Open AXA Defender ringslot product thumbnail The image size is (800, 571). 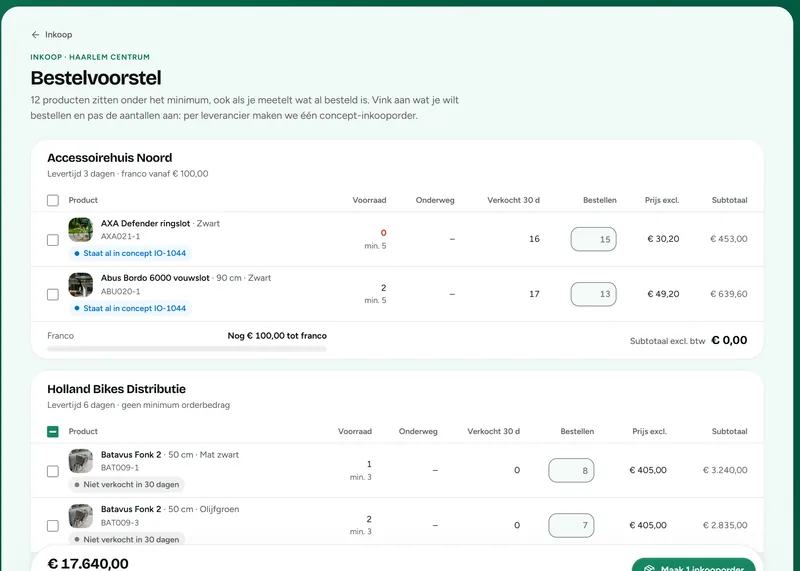pos(81,230)
